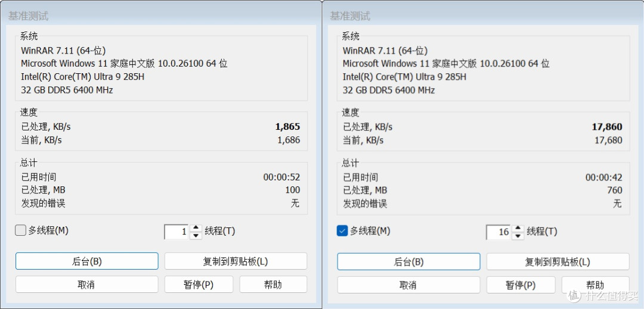The image size is (644, 309).
Task: Decrease thread count arrow in right window
Action: [x=518, y=236]
